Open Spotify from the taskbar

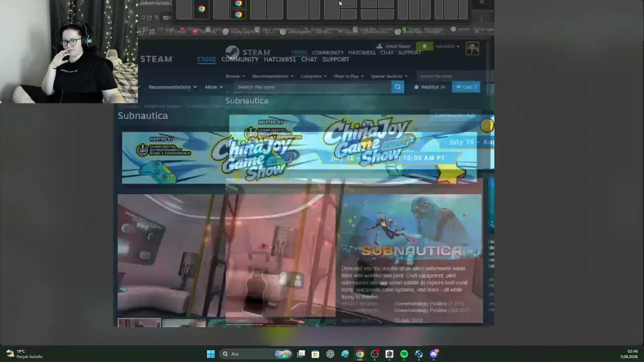click(x=404, y=354)
